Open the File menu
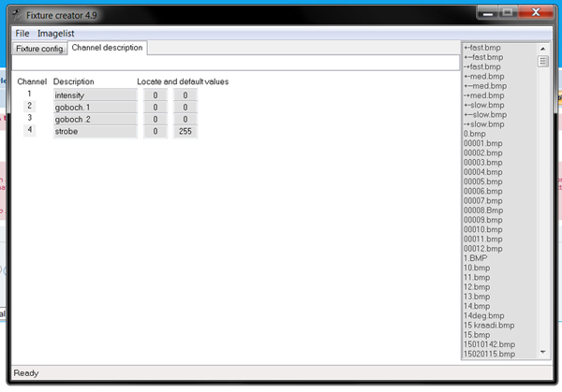 pos(22,33)
